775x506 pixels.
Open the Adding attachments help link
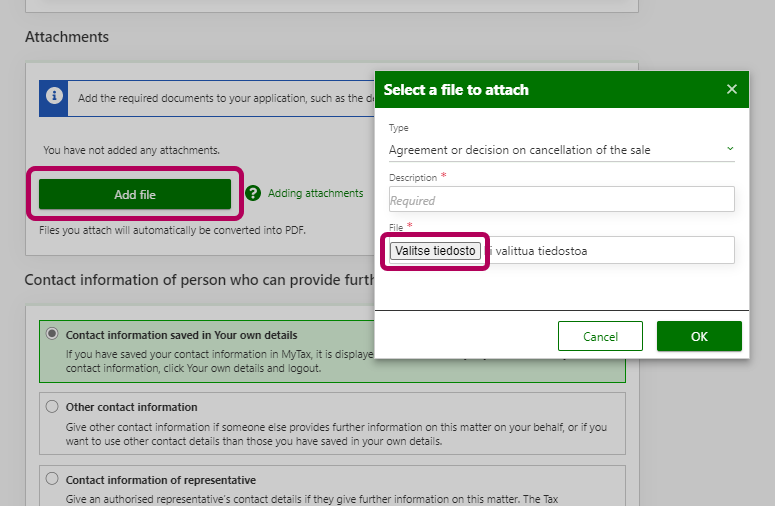[x=315, y=193]
